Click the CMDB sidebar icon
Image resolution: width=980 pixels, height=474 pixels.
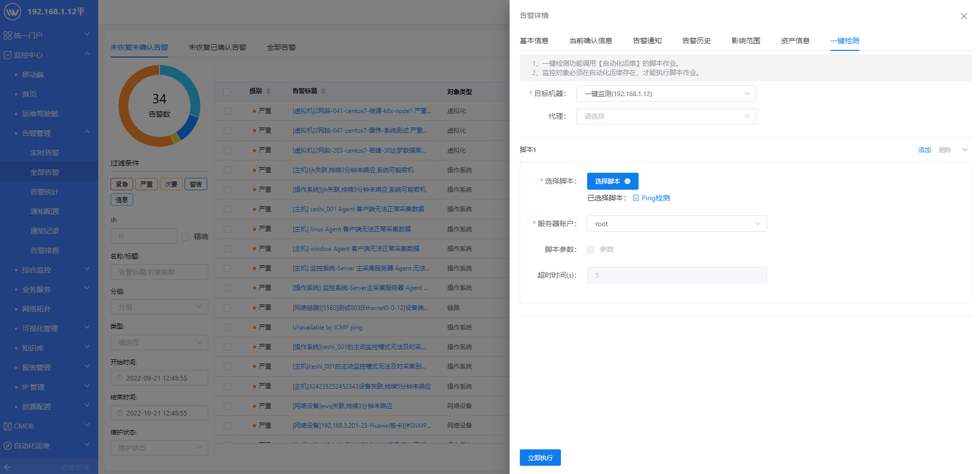coord(8,426)
